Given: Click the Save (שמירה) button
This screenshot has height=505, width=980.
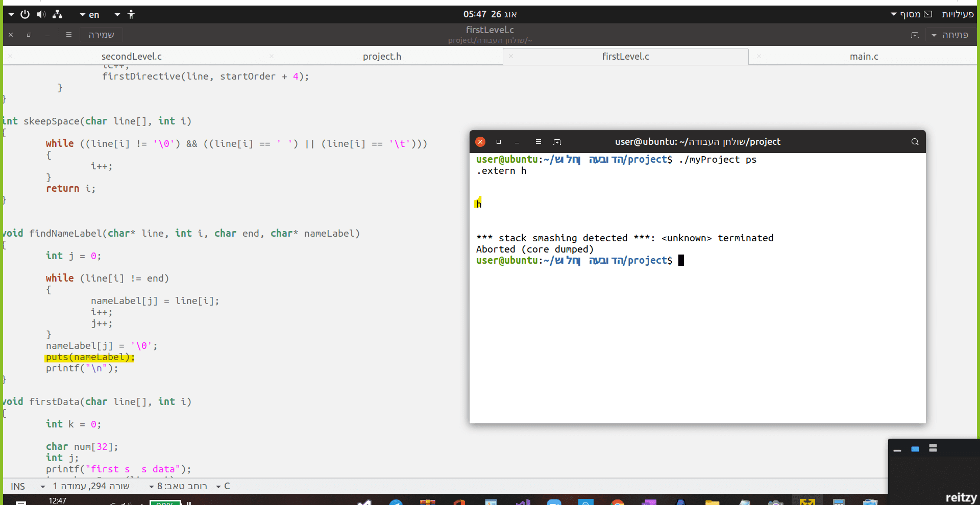Looking at the screenshot, I should click(101, 35).
